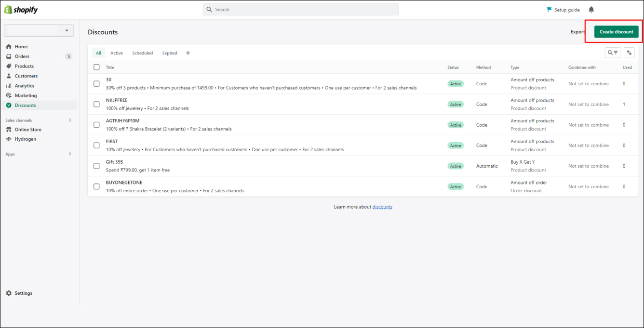Switch to the All tab

click(98, 53)
